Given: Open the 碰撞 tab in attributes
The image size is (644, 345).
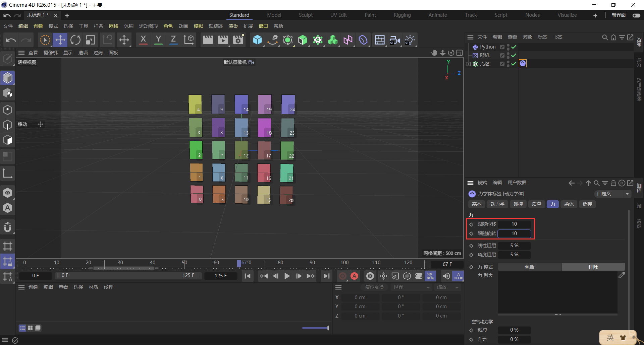Looking at the screenshot, I should coord(518,204).
